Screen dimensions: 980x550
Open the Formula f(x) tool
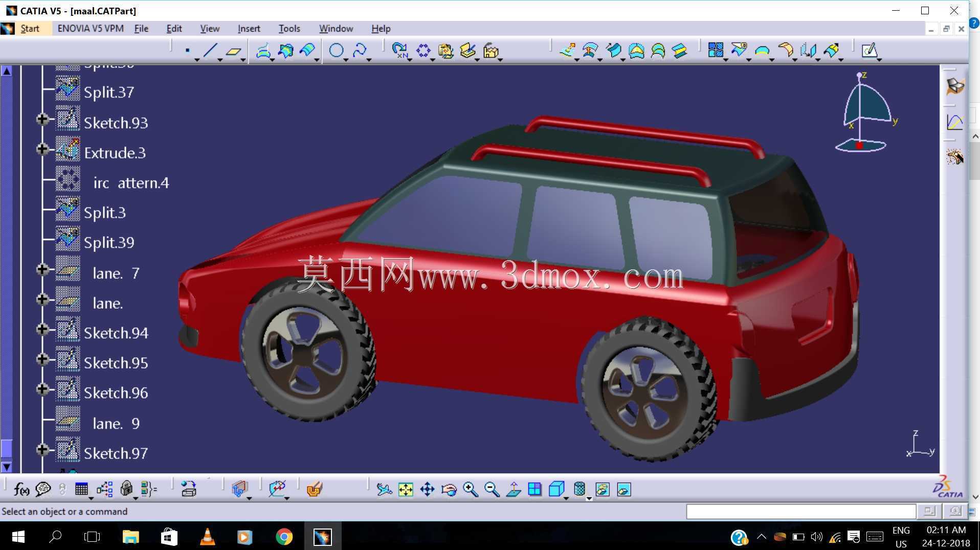[x=21, y=489]
